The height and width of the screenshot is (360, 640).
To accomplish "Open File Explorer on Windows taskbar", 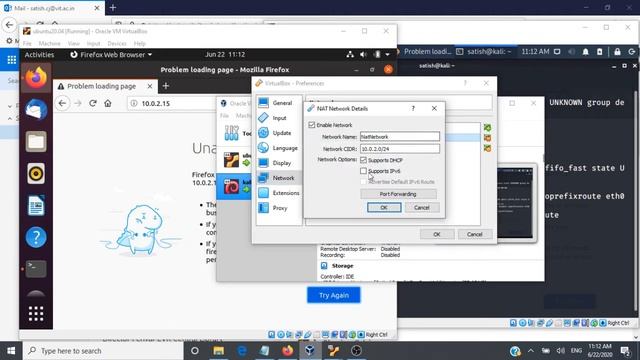I will click(219, 351).
